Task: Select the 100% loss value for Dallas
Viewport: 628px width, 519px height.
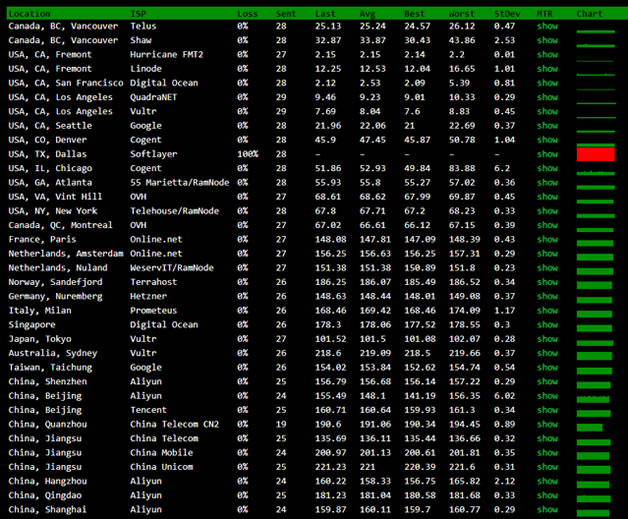Action: [248, 154]
